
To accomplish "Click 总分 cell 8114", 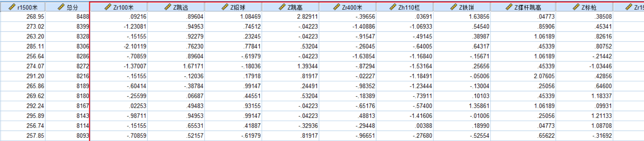I will tap(67, 126).
